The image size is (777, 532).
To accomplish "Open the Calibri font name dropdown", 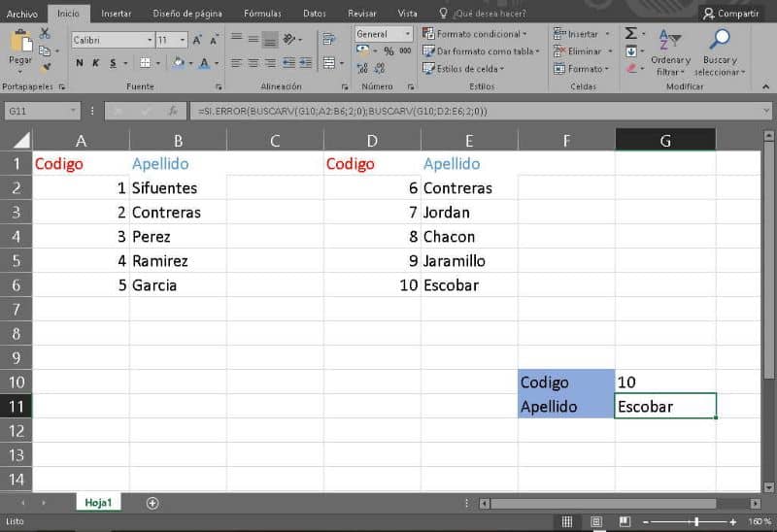I will (x=150, y=40).
